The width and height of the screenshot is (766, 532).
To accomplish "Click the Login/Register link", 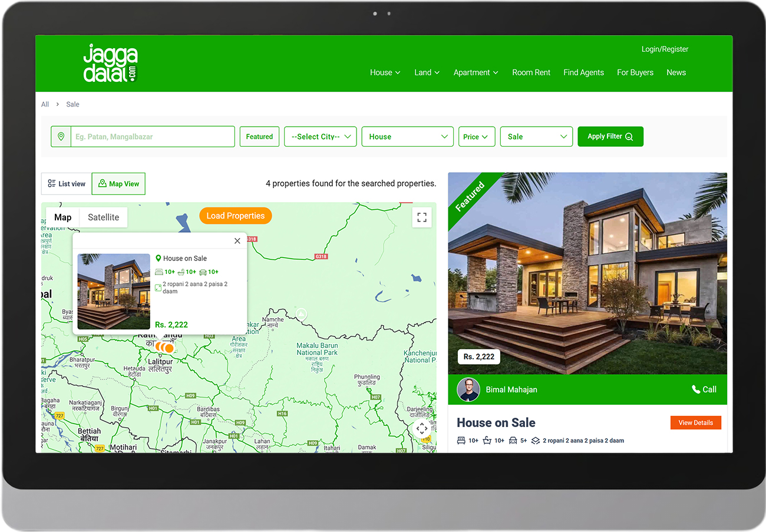I will pyautogui.click(x=665, y=49).
